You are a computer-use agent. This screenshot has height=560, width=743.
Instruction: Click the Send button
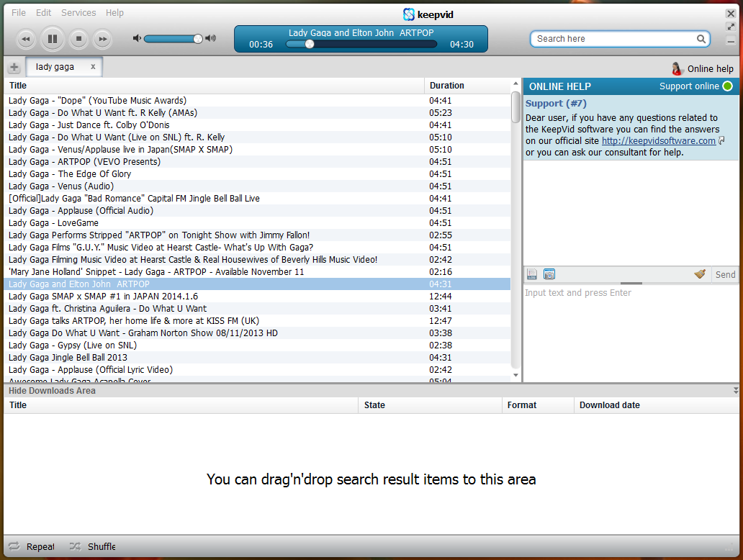725,275
